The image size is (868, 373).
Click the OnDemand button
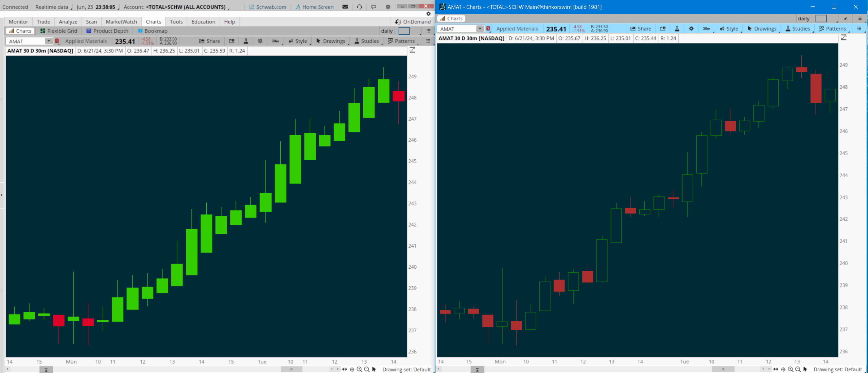413,22
